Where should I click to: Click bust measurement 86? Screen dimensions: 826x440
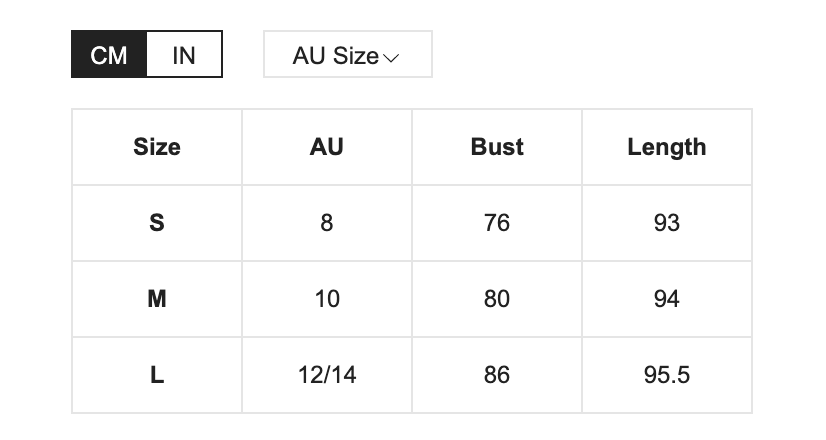[497, 375]
